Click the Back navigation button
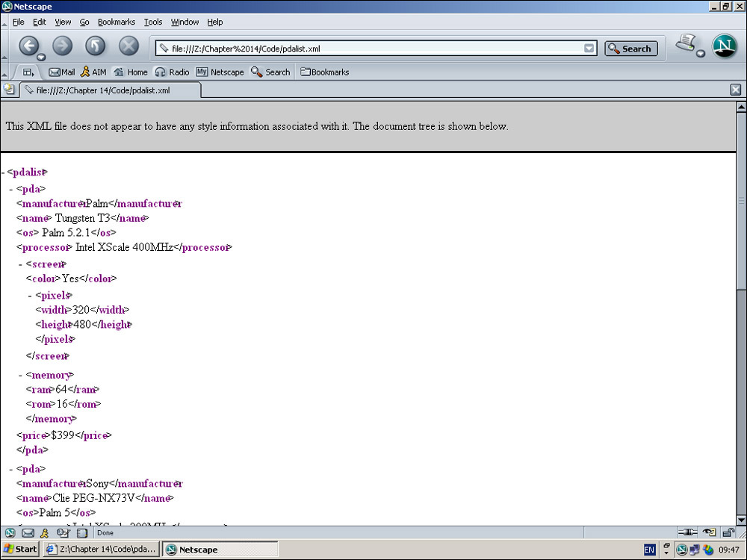 point(28,46)
